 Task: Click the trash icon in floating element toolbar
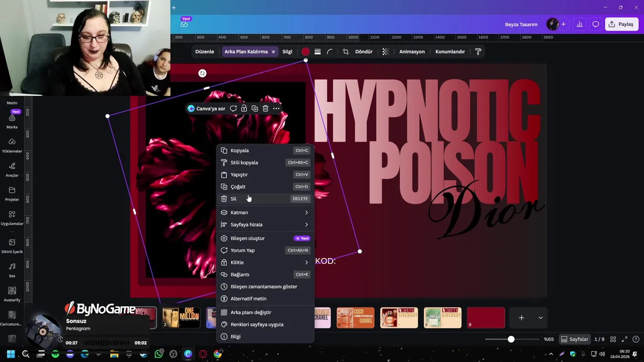pyautogui.click(x=266, y=109)
